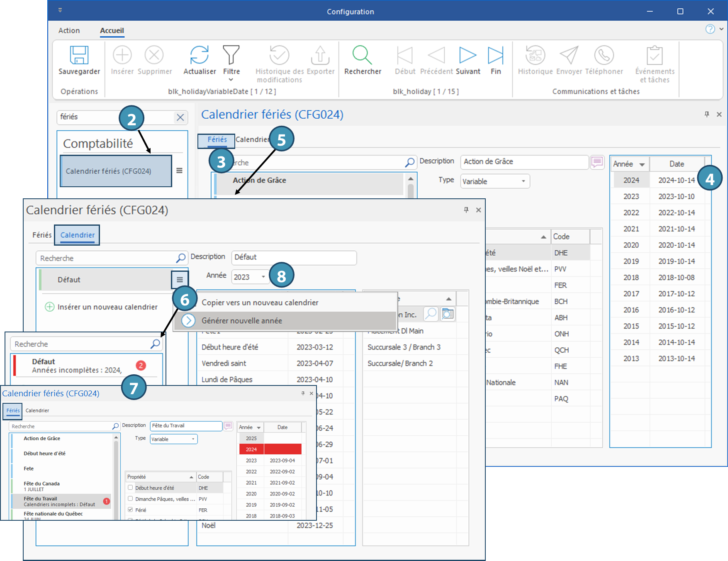The width and height of the screenshot is (728, 561).
Task: Choose Copier vers un nouveau calendrier
Action: (x=260, y=302)
